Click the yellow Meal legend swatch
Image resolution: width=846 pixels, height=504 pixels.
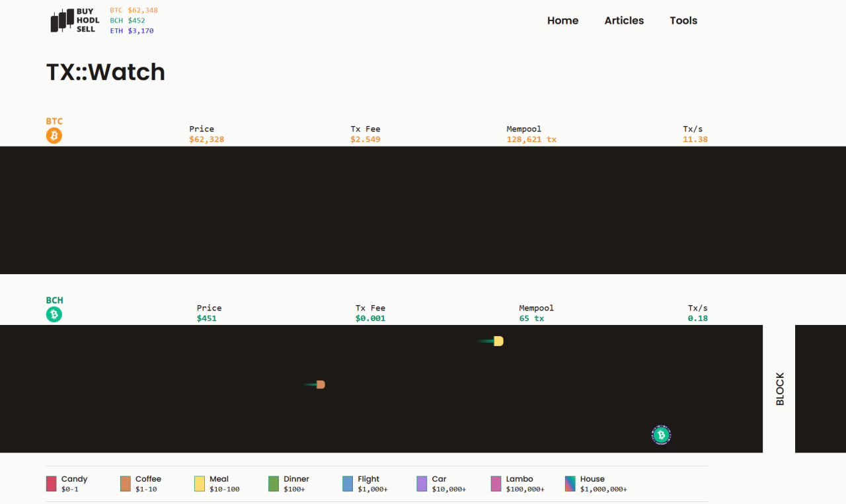tap(199, 484)
